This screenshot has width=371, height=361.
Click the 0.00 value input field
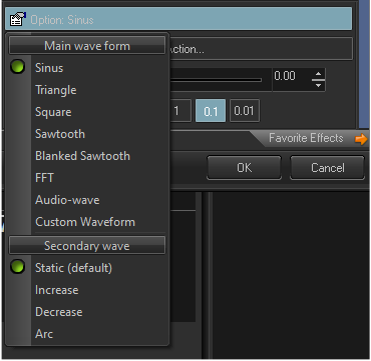coord(292,80)
